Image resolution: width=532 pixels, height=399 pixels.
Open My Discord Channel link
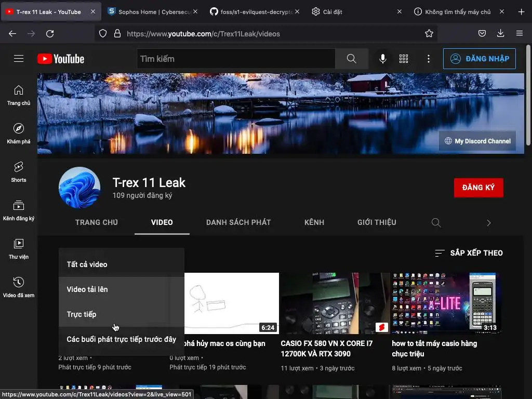[x=477, y=141]
